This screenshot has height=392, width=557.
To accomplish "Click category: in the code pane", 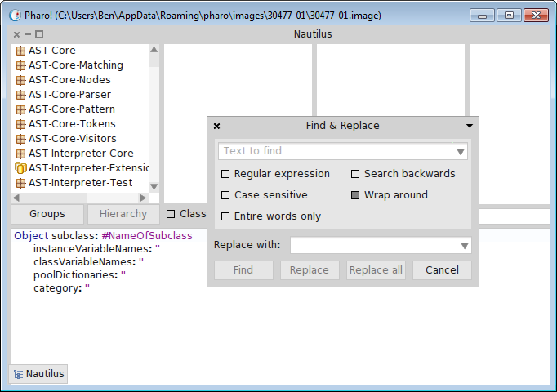I will click(57, 288).
